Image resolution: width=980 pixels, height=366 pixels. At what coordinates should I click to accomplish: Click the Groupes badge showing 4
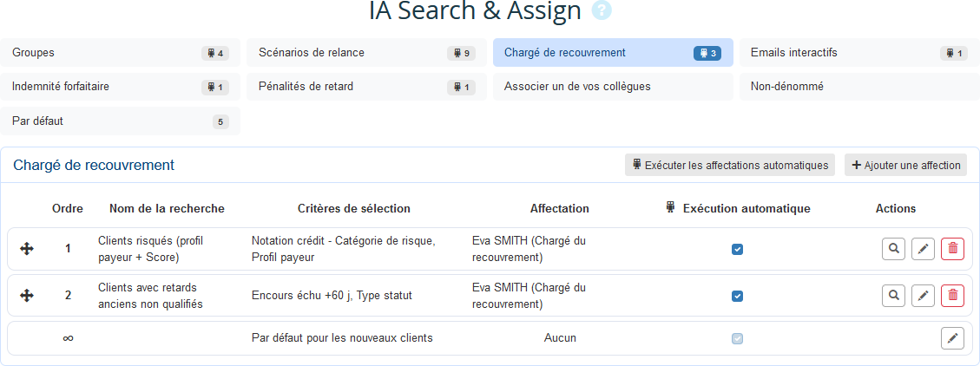pyautogui.click(x=215, y=54)
